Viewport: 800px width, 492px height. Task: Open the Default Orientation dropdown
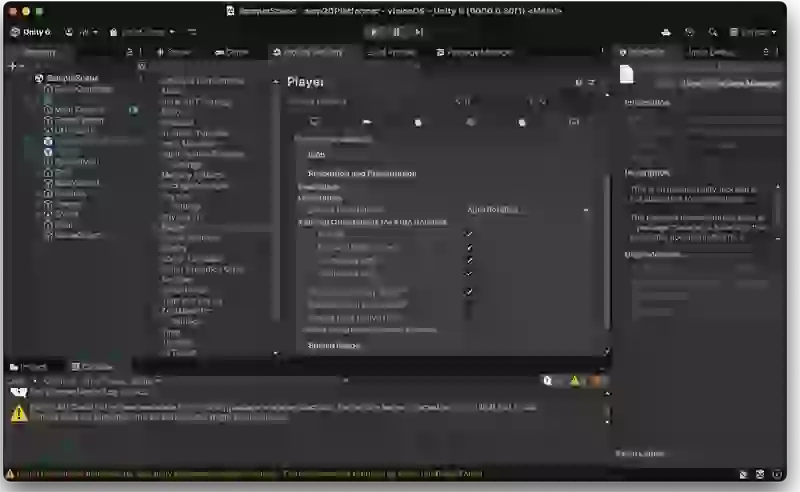pos(528,210)
